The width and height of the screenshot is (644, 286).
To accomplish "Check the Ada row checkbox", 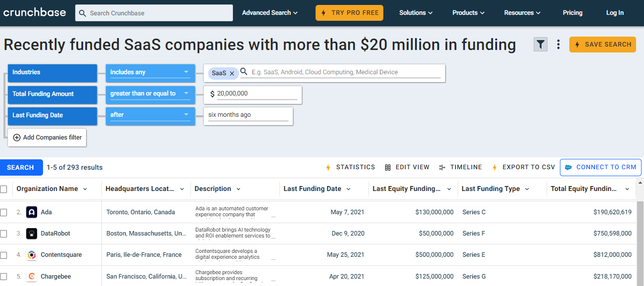I will (4, 212).
